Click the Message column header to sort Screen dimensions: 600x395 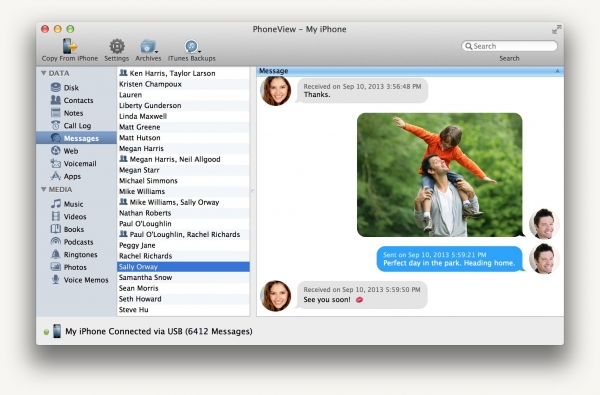point(410,71)
